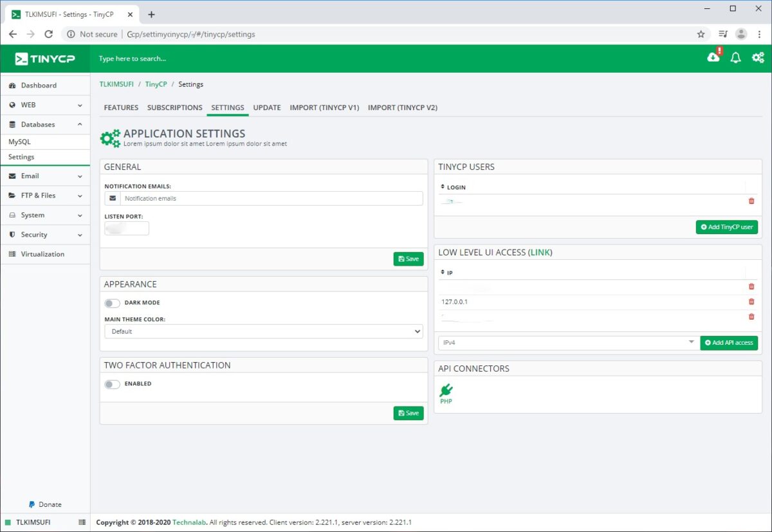The image size is (772, 532).
Task: Open the Chrome profile avatar
Action: point(741,34)
